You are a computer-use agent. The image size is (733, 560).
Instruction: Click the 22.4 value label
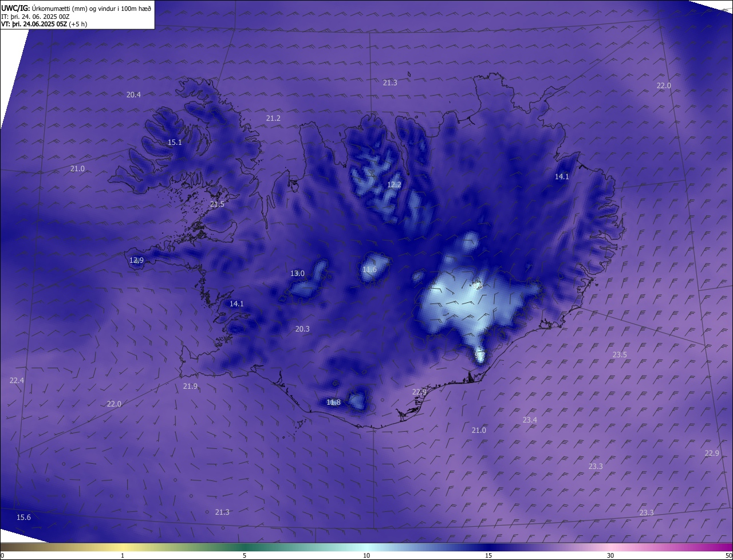pyautogui.click(x=17, y=380)
